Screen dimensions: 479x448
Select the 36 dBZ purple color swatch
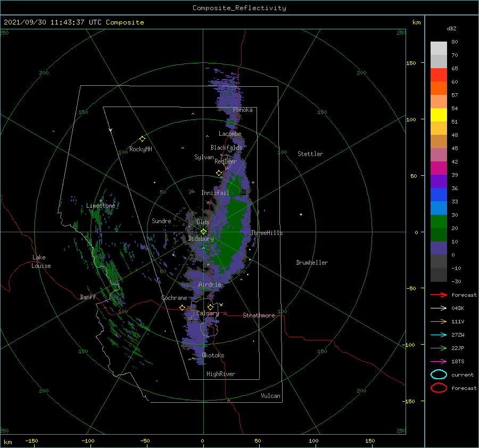(439, 181)
